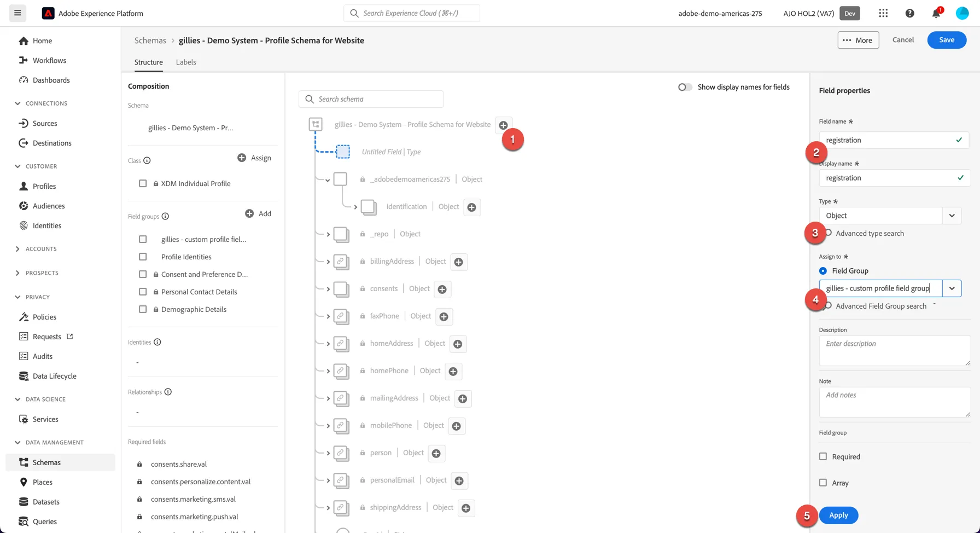View notifications bell
The height and width of the screenshot is (533, 980).
(936, 13)
